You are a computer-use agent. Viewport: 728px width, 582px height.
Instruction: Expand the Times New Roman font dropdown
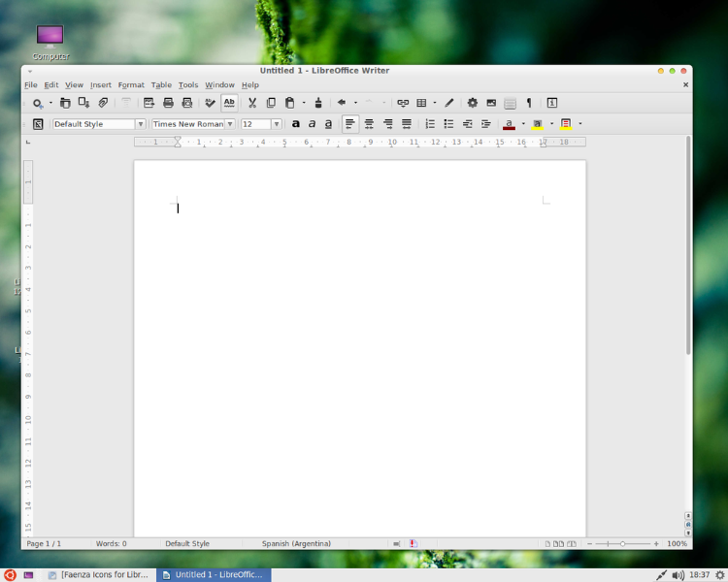(230, 124)
